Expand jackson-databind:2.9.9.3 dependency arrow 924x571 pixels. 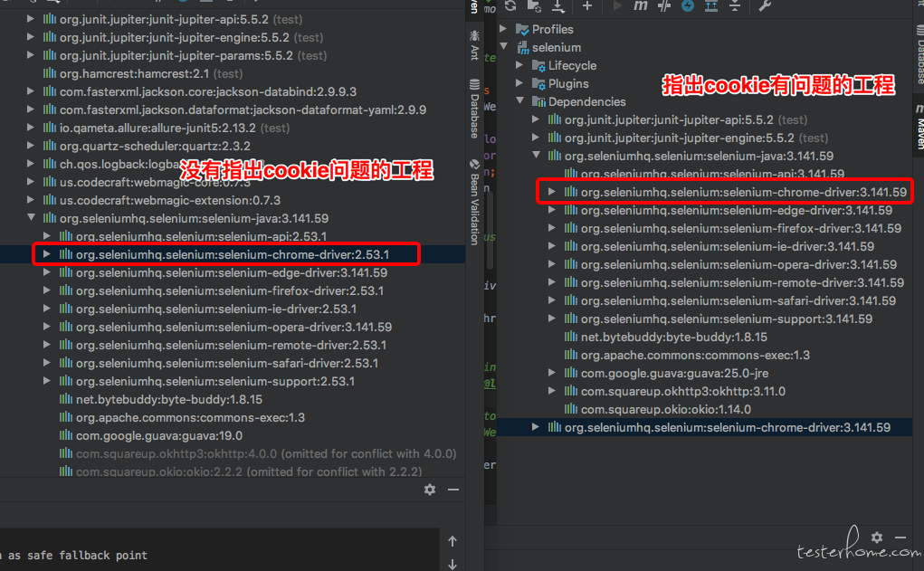[x=31, y=91]
